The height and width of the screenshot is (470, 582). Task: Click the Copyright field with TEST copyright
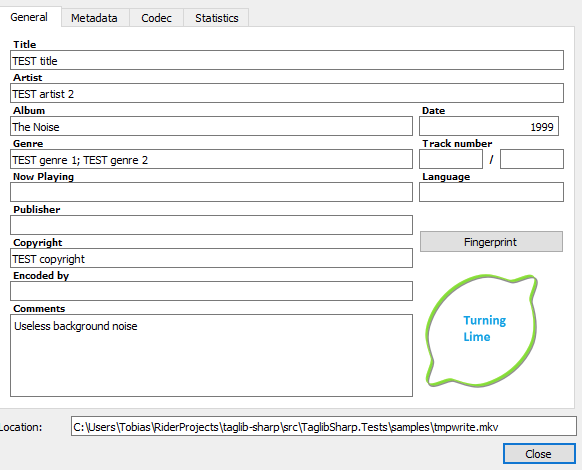[211, 258]
